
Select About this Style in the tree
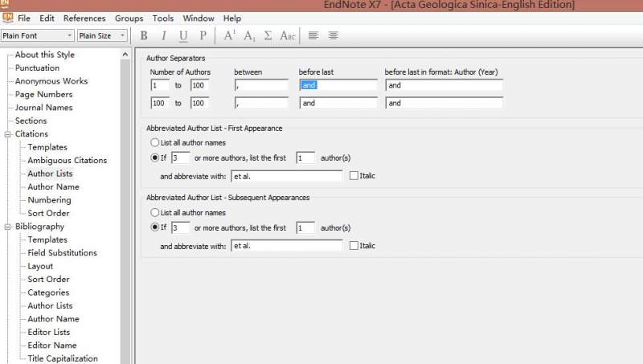[45, 55]
